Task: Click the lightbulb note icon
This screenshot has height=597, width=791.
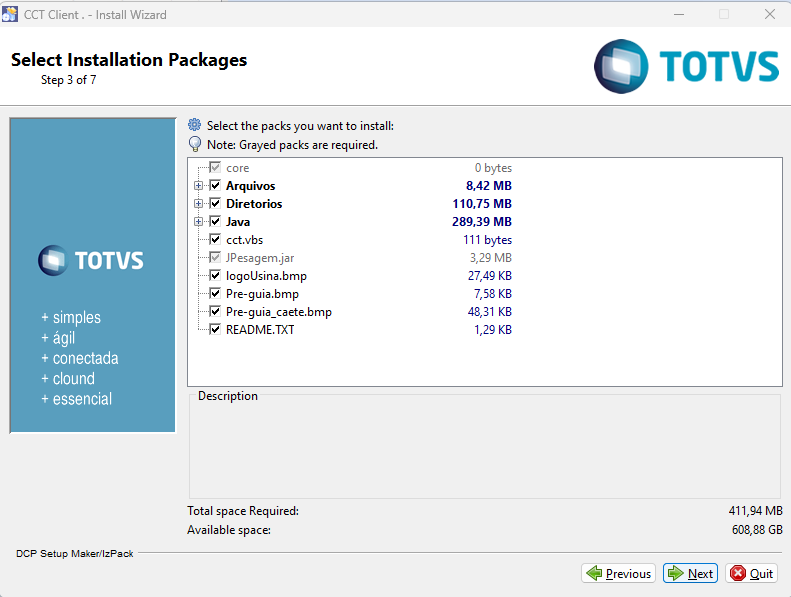Action: click(x=194, y=144)
